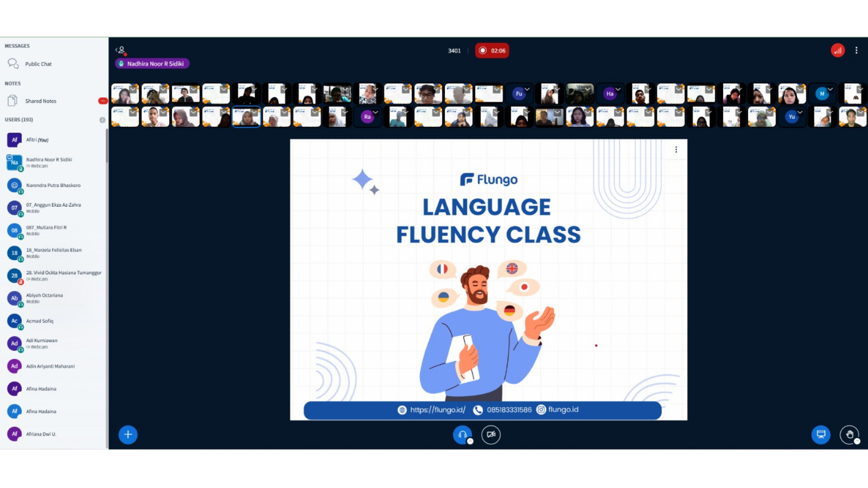The image size is (868, 488).
Task: Click the flungo.id Instagram handle on slide
Action: 563,410
